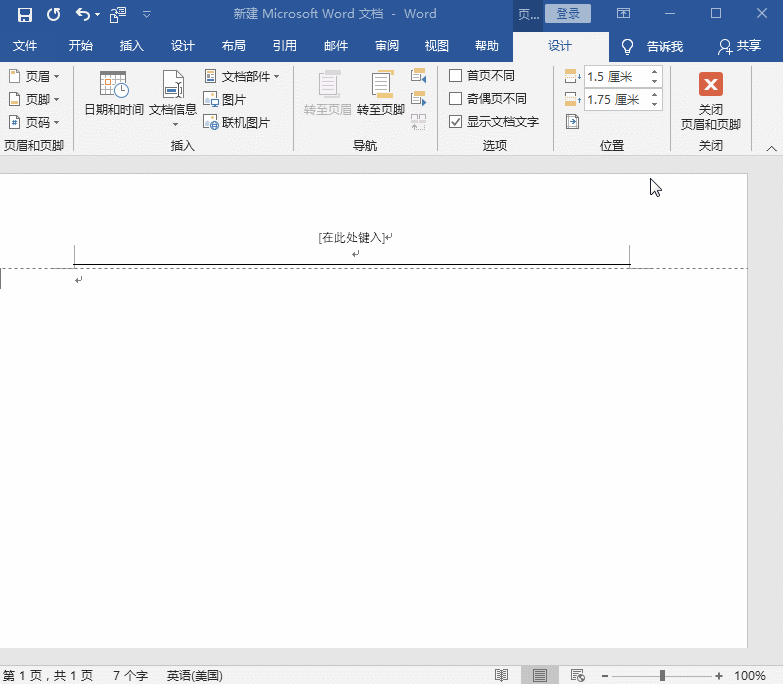Click the Undo arrow icon
The width and height of the screenshot is (783, 684).
coord(82,14)
